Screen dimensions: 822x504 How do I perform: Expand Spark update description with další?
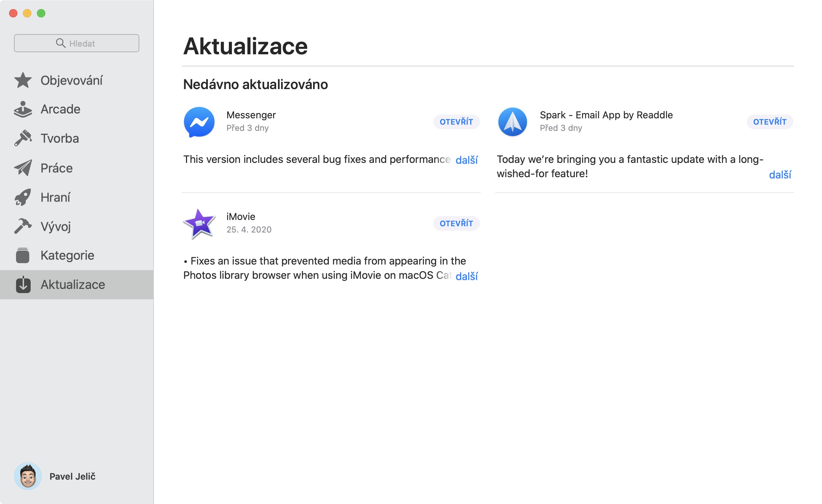(780, 175)
